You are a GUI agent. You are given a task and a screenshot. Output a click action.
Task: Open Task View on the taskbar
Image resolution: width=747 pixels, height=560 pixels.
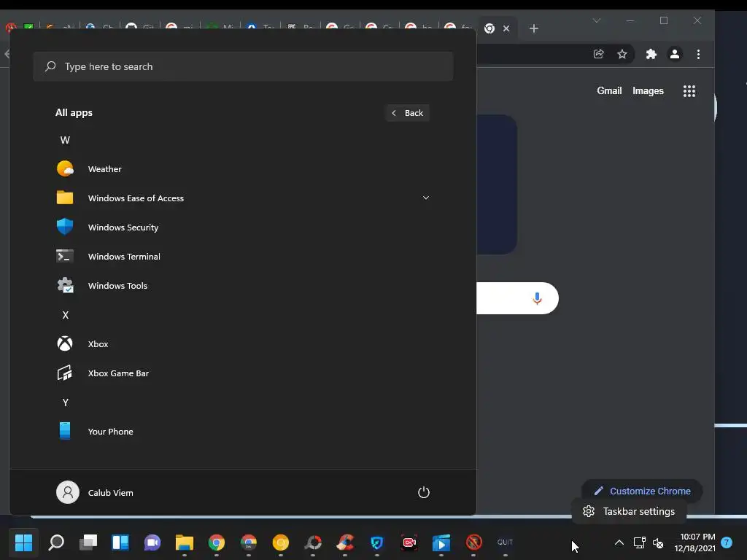(x=88, y=542)
